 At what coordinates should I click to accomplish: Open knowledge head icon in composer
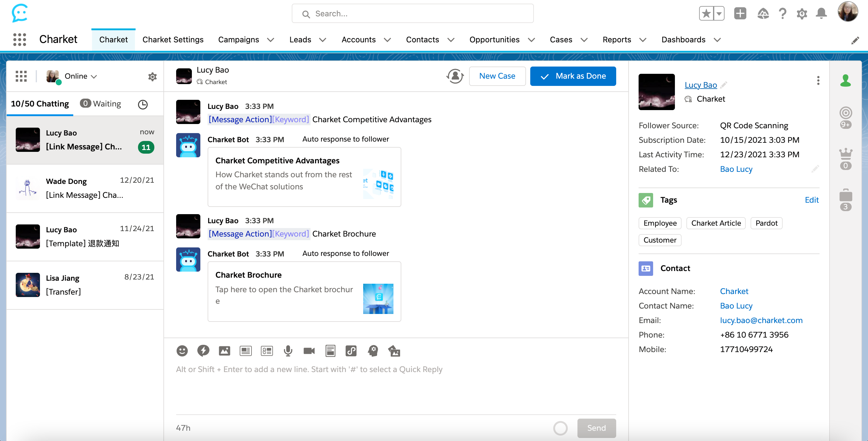[373, 351]
